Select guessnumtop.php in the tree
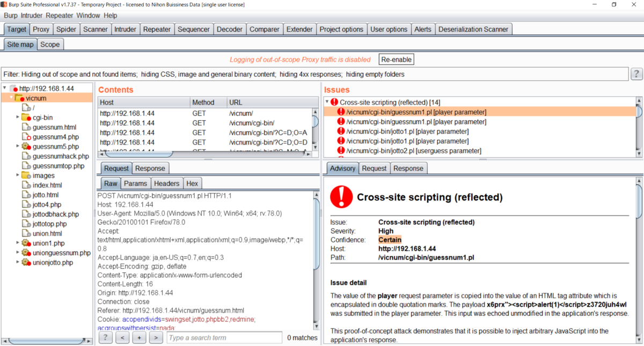 pos(58,166)
